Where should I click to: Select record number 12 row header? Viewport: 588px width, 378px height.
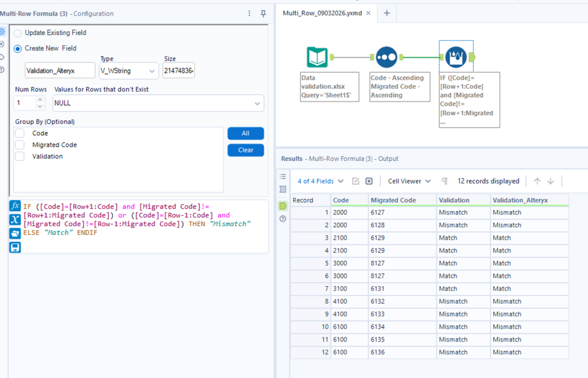click(311, 353)
